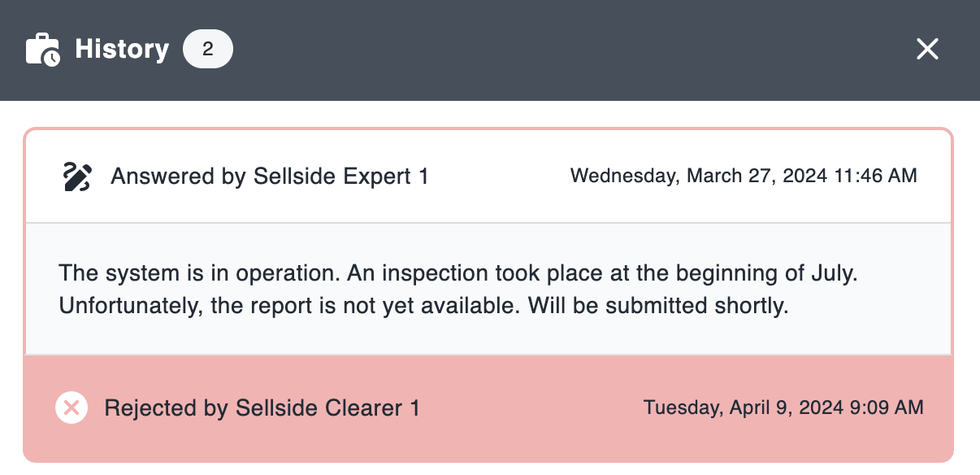The width and height of the screenshot is (980, 475).
Task: Click the line starting with 'Unfortunately, the report'
Action: point(424,307)
